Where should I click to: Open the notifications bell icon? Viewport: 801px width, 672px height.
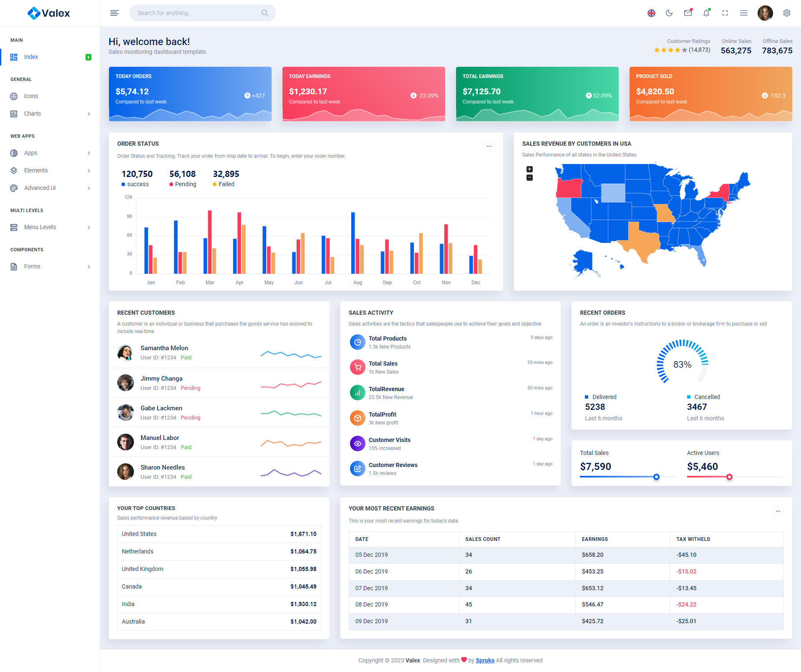706,13
